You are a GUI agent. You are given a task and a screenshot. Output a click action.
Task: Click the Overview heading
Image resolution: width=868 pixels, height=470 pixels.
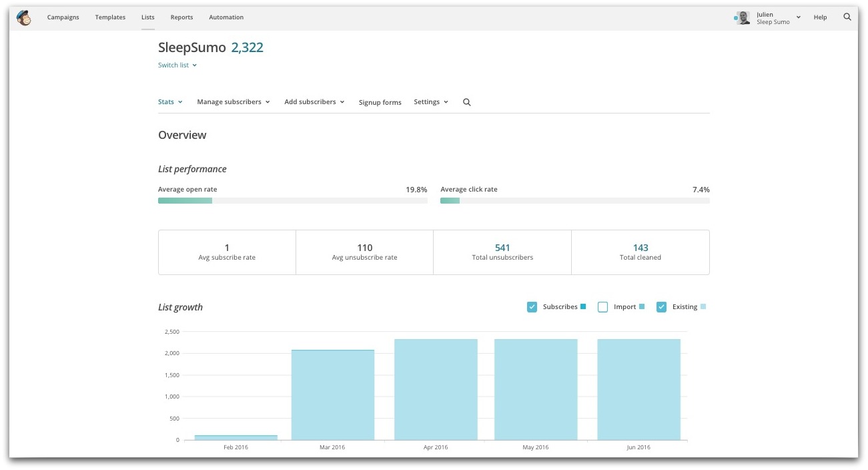coord(182,135)
